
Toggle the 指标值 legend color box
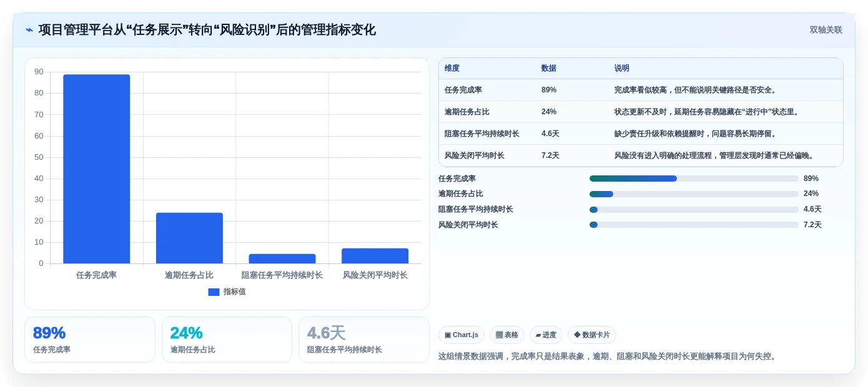(214, 291)
